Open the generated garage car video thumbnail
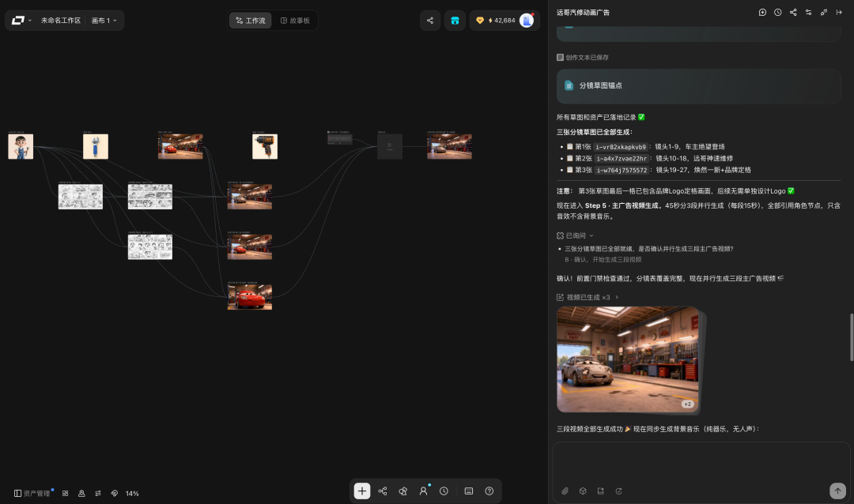Screen dimensions: 854x504 [x=627, y=359]
